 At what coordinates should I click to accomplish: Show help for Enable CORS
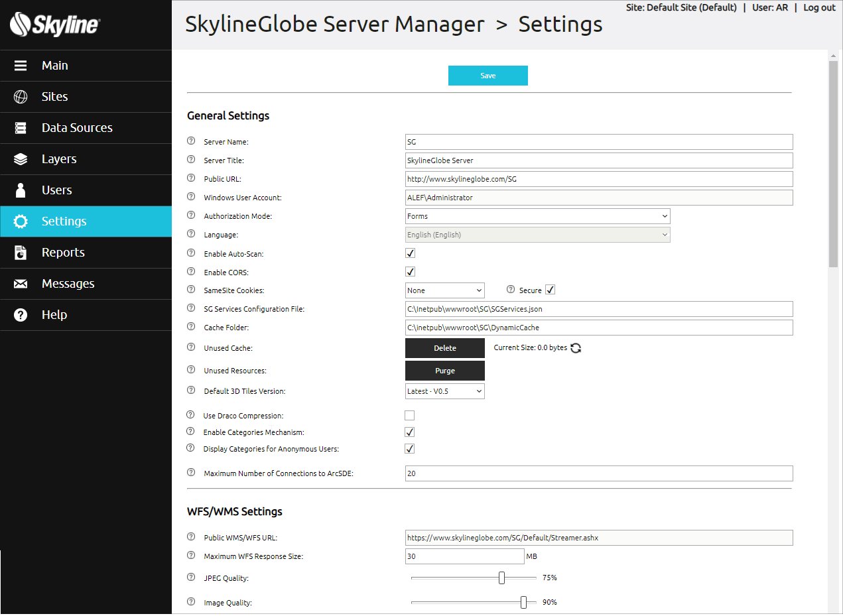coord(191,272)
